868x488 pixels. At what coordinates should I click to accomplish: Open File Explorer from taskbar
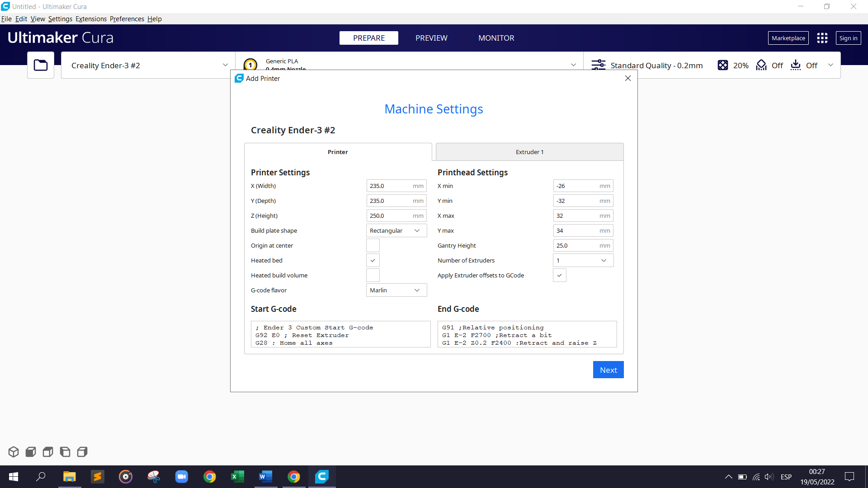point(69,476)
